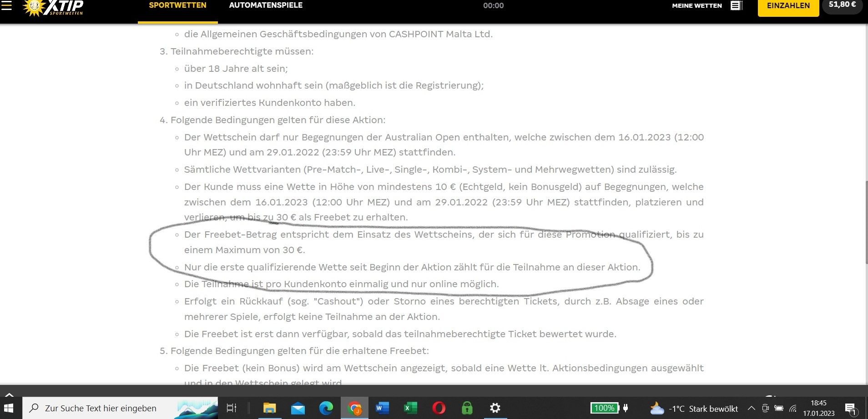Screen dimensions: 868x419
Task: Open the Meine Wetten betslip icon
Action: 736,5
